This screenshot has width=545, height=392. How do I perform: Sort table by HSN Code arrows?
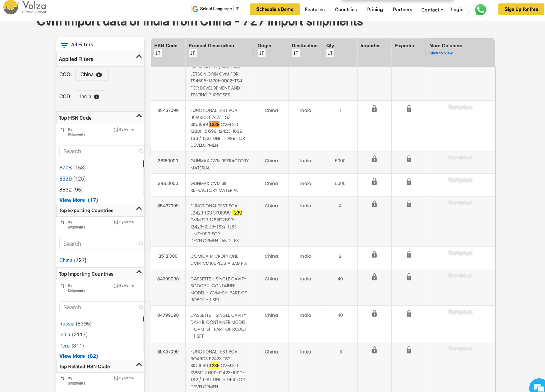coord(158,53)
